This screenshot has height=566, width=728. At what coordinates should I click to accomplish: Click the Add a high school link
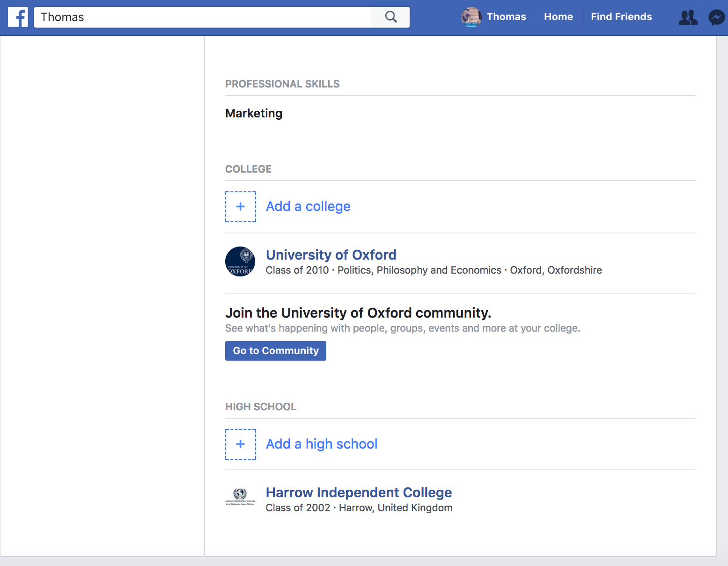click(322, 444)
